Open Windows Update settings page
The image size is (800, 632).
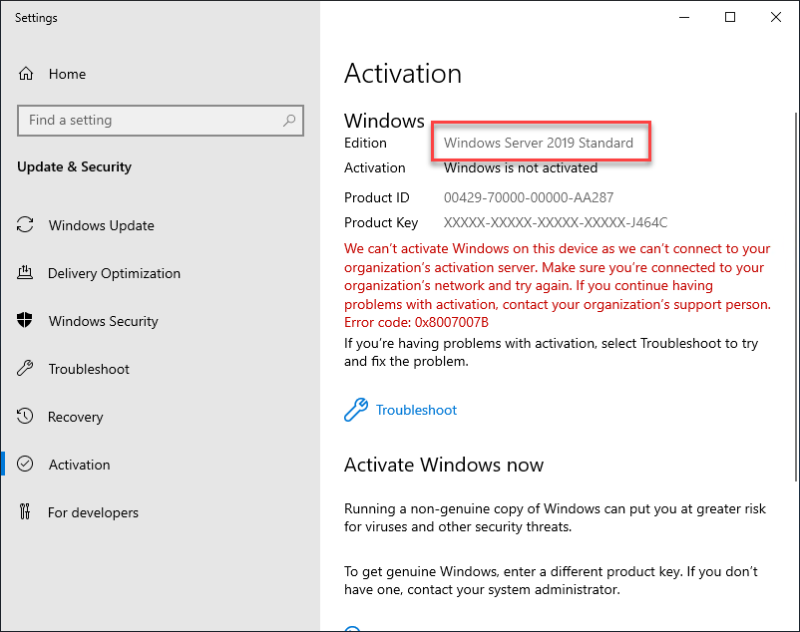(x=102, y=225)
